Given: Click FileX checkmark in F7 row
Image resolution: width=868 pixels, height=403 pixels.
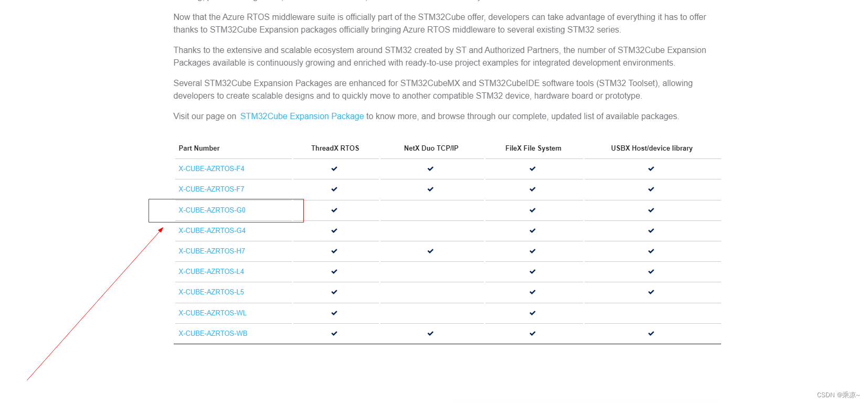Looking at the screenshot, I should (533, 189).
